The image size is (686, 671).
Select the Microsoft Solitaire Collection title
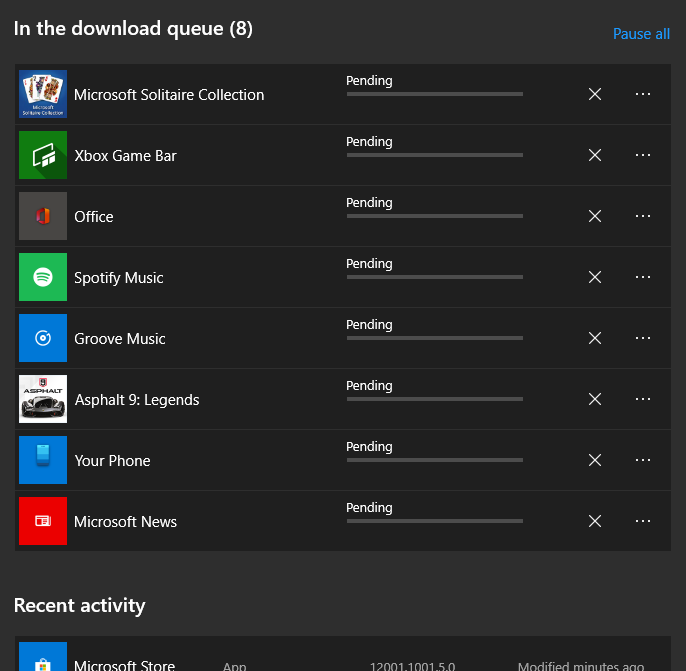pos(169,95)
